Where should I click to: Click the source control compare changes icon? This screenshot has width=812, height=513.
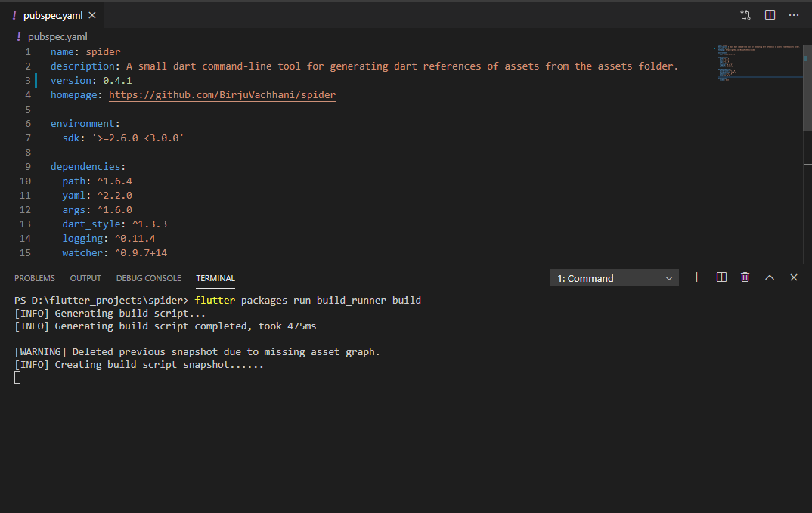pyautogui.click(x=745, y=14)
